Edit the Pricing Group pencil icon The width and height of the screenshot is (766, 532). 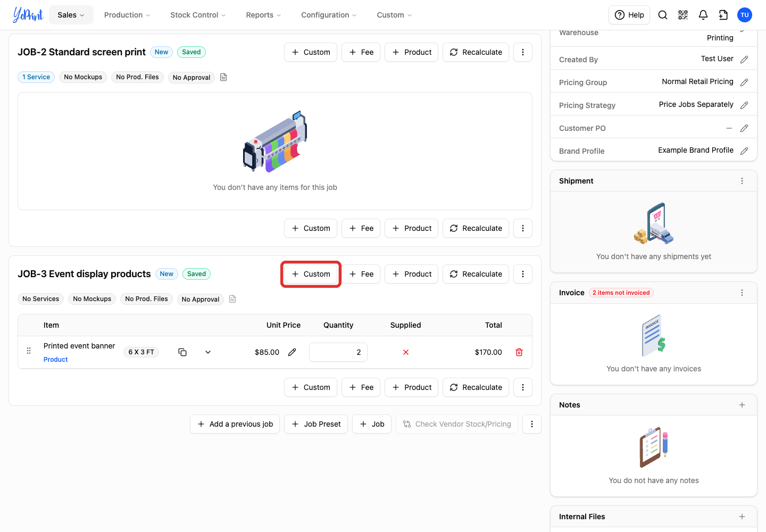coord(744,82)
